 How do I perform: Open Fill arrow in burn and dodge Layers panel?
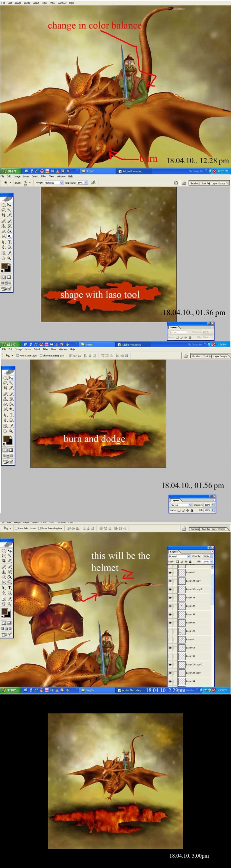pos(213,510)
